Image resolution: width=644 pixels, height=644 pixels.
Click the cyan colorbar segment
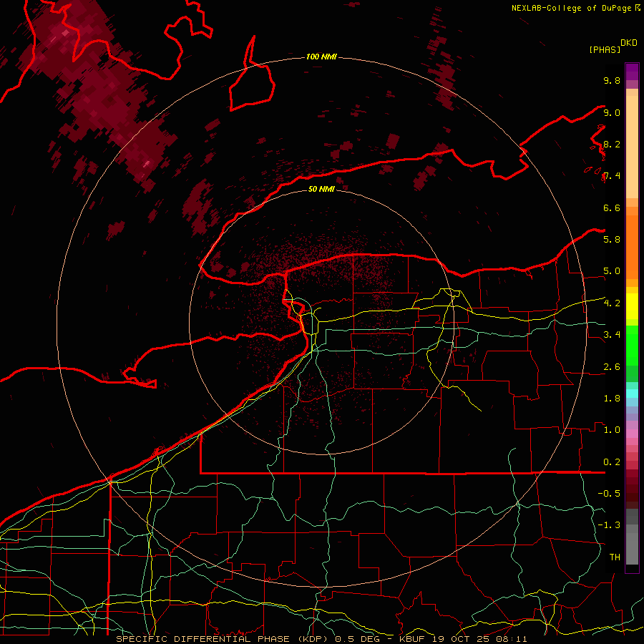(632, 394)
